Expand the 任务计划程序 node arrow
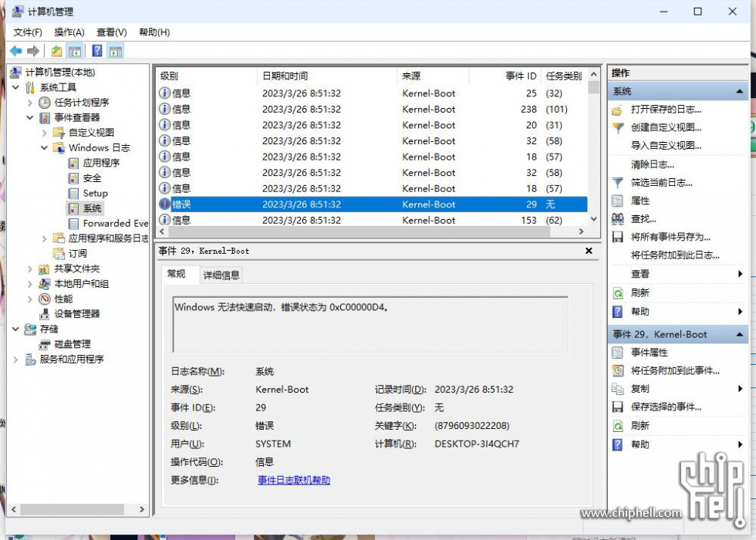The height and width of the screenshot is (540, 756). click(x=30, y=102)
